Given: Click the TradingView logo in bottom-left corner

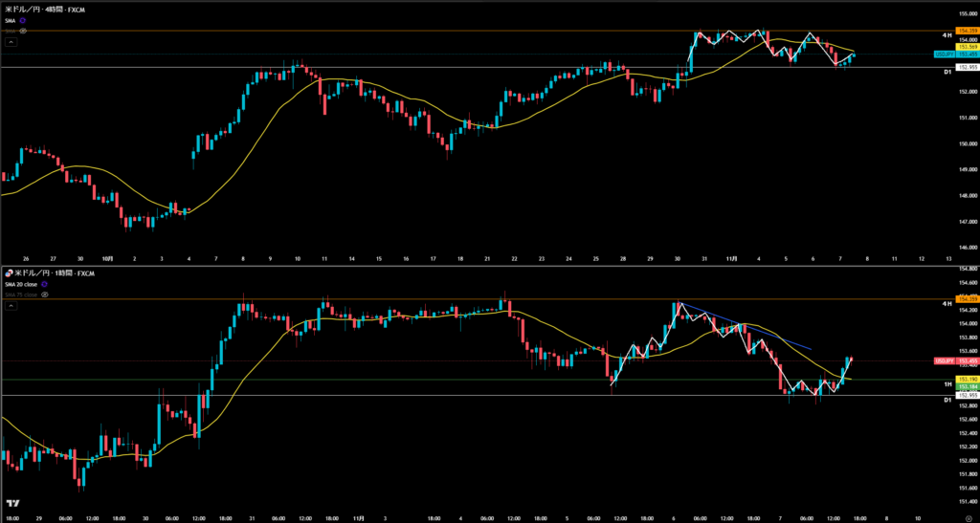Looking at the screenshot, I should pyautogui.click(x=13, y=503).
